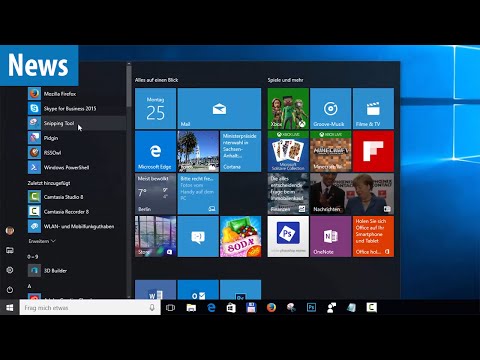This screenshot has height=360, width=480.
Task: Open the feedback chat bubble tile
Action: (198, 236)
